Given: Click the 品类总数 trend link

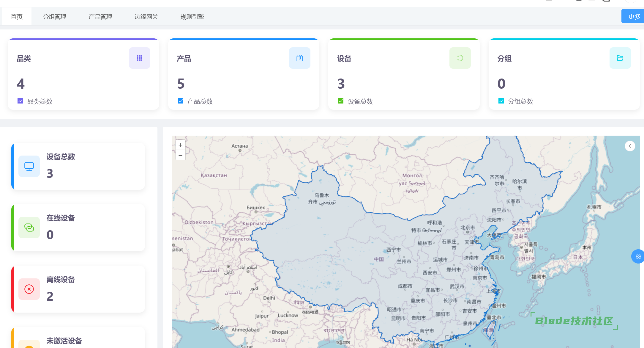Looking at the screenshot, I should click(40, 101).
